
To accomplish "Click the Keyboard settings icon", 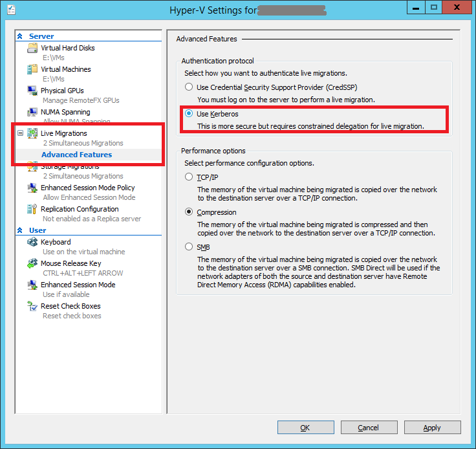I will 32,242.
